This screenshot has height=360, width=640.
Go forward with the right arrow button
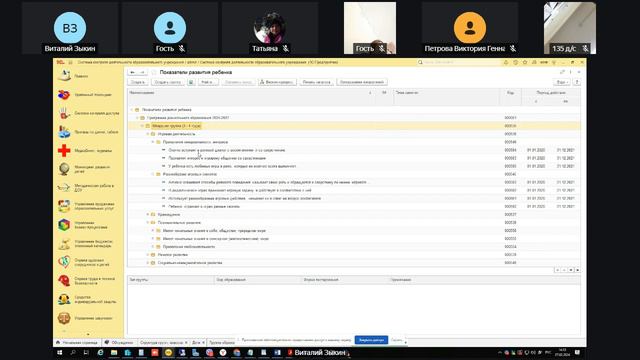point(142,72)
